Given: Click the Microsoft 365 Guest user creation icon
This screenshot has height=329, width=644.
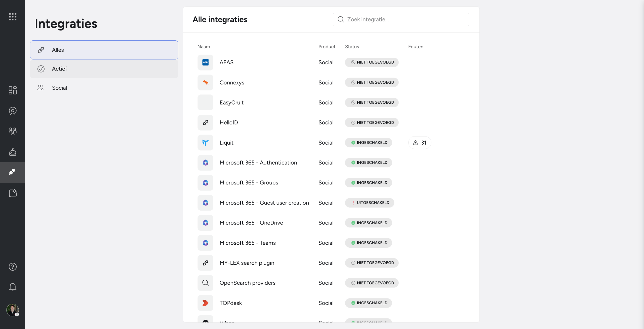Looking at the screenshot, I should (x=205, y=203).
